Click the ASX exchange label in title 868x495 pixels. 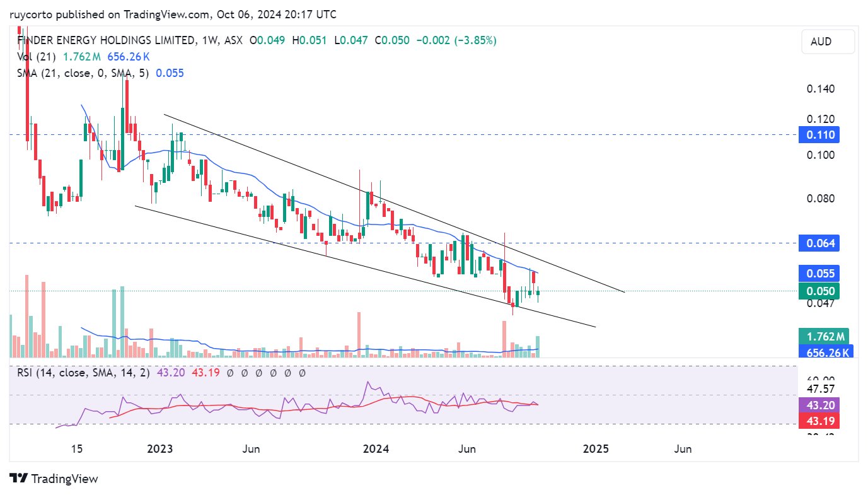pos(233,40)
